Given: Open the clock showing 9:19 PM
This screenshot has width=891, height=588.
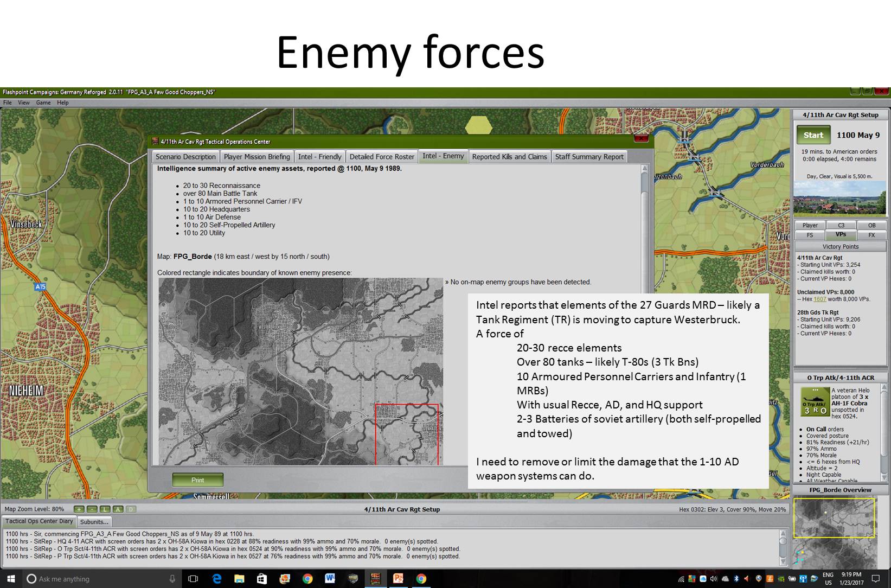Looking at the screenshot, I should [x=851, y=579].
